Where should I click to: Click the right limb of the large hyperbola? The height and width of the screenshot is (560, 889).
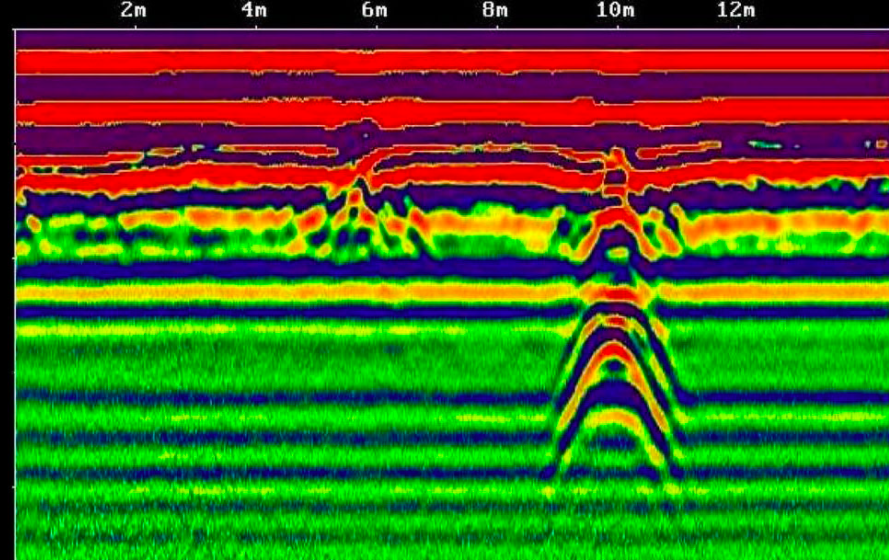tap(668, 400)
